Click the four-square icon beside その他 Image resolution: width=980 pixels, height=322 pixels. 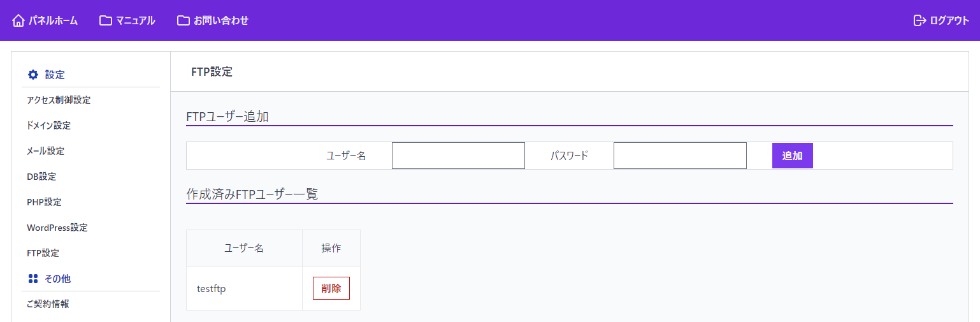(33, 279)
